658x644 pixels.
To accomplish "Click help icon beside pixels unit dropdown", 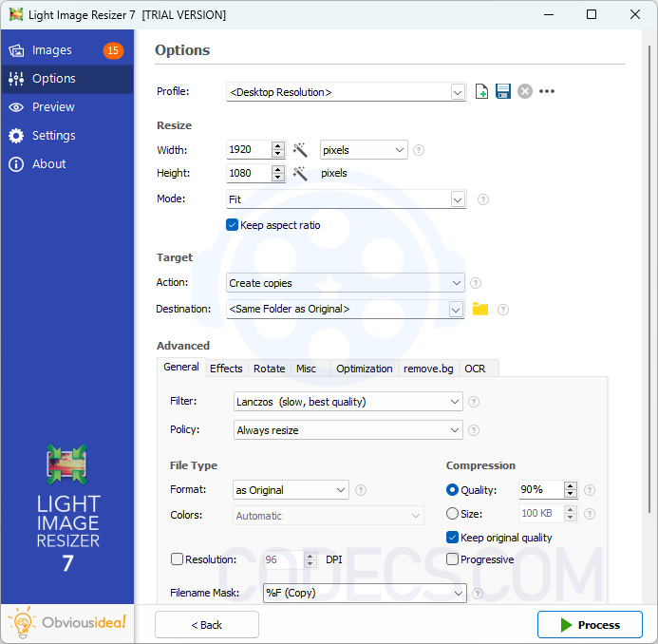I will [419, 150].
